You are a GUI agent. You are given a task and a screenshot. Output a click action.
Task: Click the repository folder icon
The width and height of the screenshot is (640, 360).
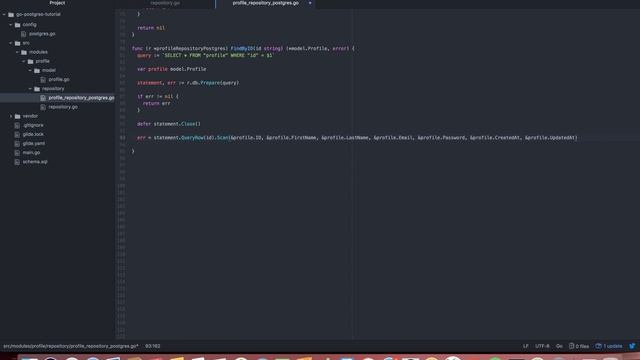coord(37,89)
